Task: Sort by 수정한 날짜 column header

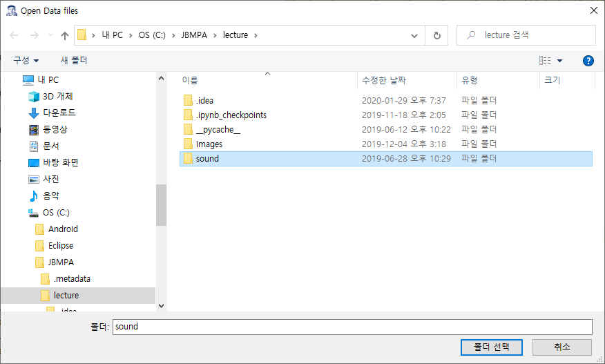Action: pos(384,80)
